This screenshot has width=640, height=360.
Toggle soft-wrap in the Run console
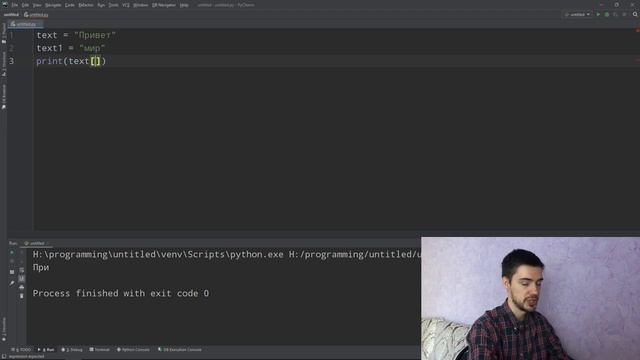coord(22,270)
